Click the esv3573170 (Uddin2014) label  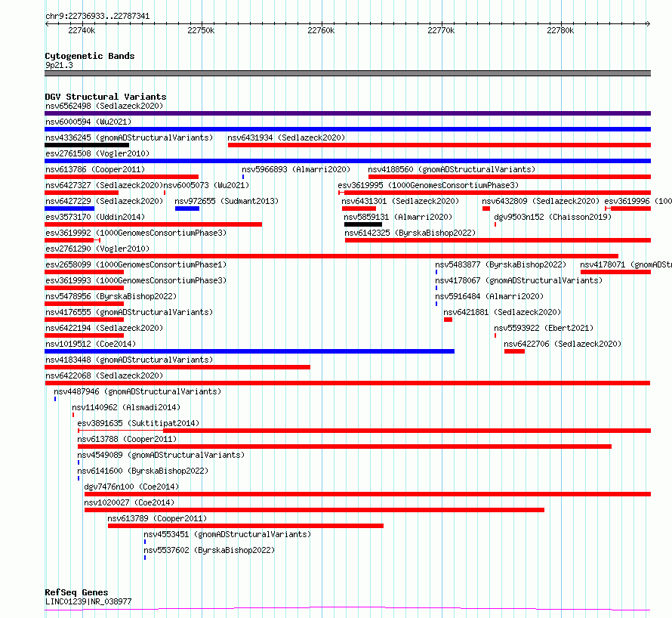click(95, 217)
